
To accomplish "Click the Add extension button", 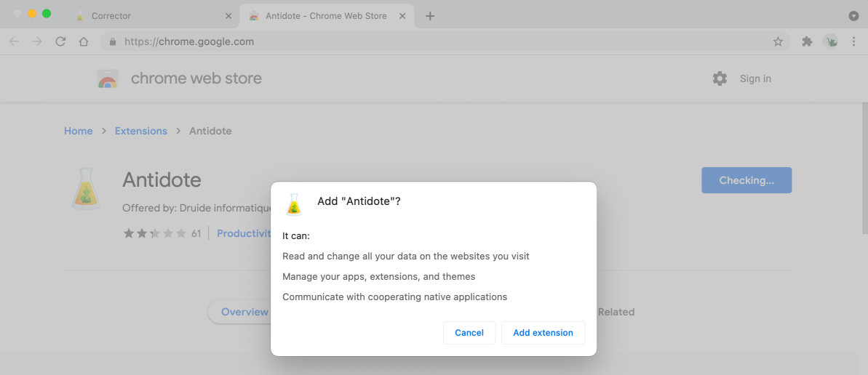I will coord(543,333).
